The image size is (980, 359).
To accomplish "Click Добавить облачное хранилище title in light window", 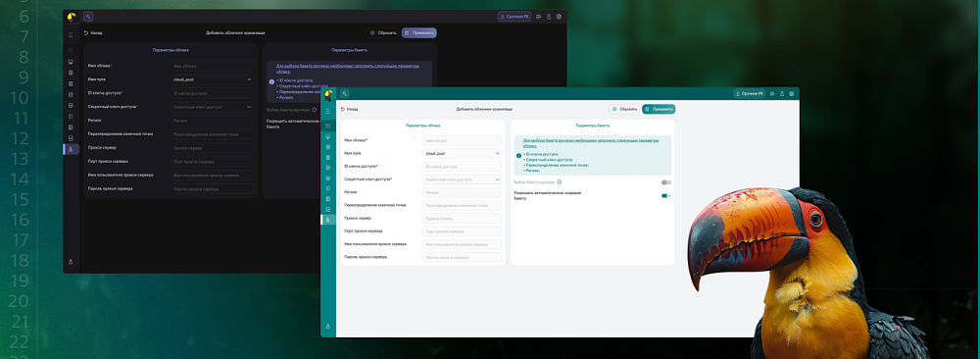I will point(484,109).
